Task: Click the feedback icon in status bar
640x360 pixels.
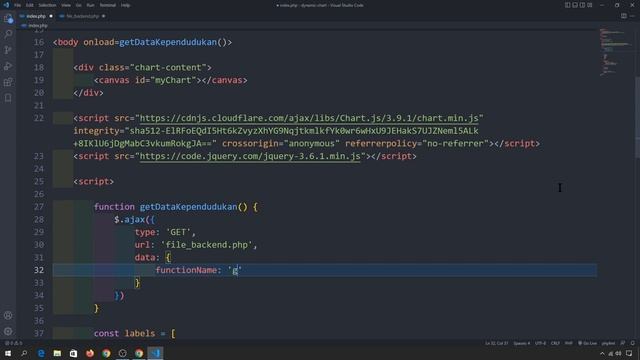Action: pyautogui.click(x=623, y=343)
